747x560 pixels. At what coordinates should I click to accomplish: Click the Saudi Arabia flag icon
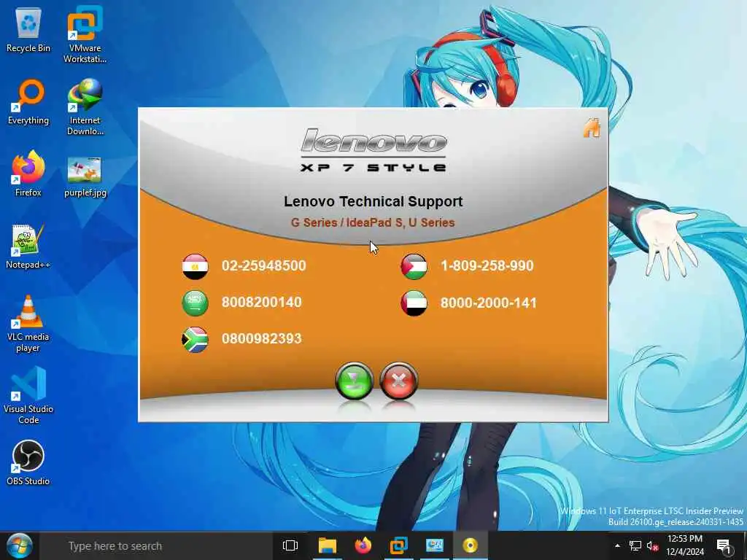pyautogui.click(x=196, y=303)
